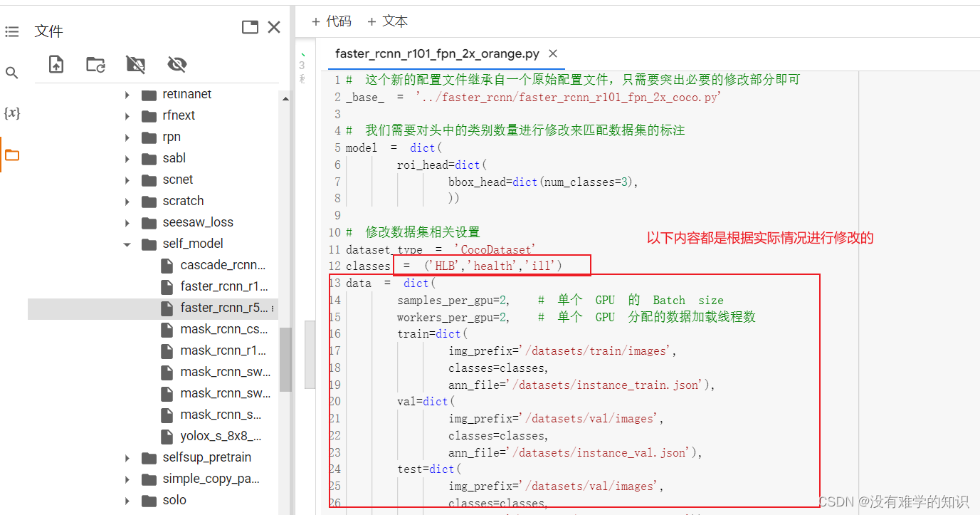Open the variables {x} sidebar icon
This screenshot has height=515, width=980.
click(12, 113)
